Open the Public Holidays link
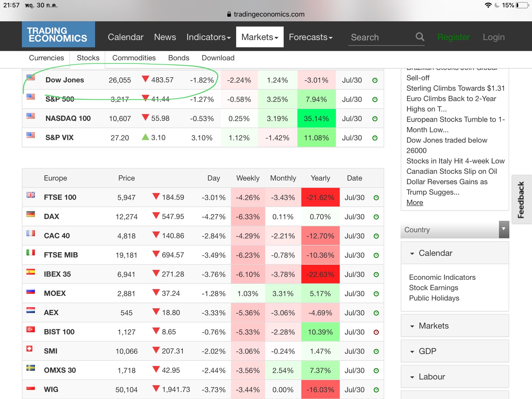532x399 pixels. (434, 298)
